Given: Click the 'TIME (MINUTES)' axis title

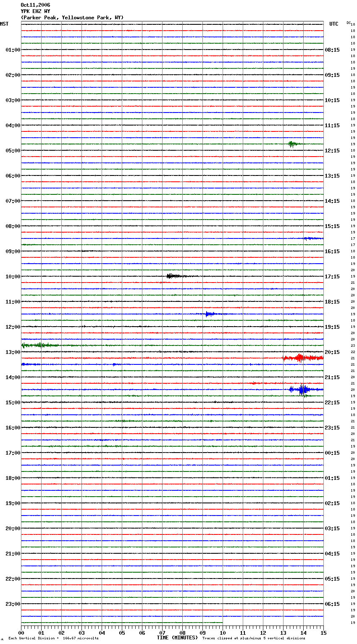Looking at the screenshot, I should (x=177, y=638).
